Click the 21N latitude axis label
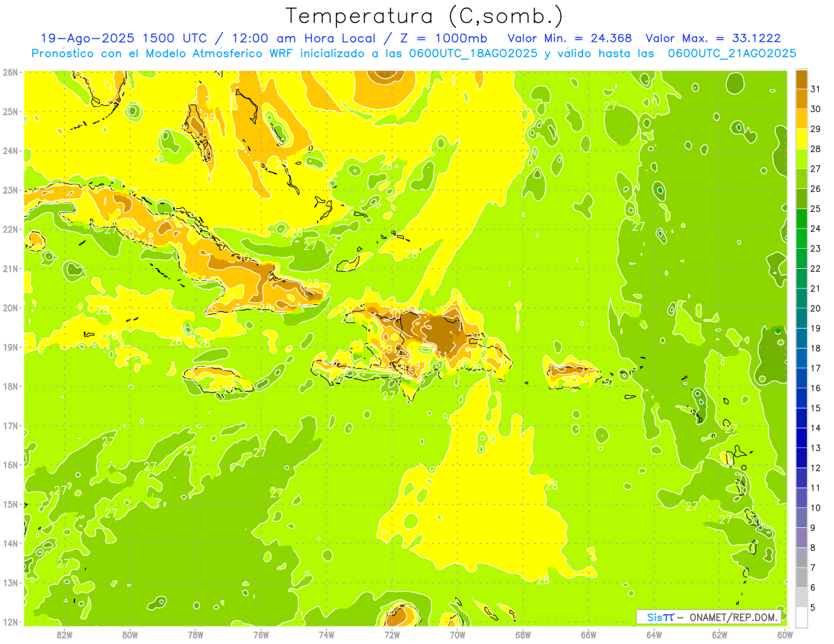 [10, 269]
